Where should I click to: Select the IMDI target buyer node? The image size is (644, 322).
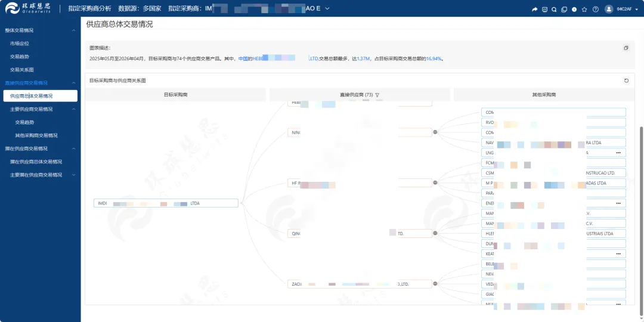(x=166, y=203)
